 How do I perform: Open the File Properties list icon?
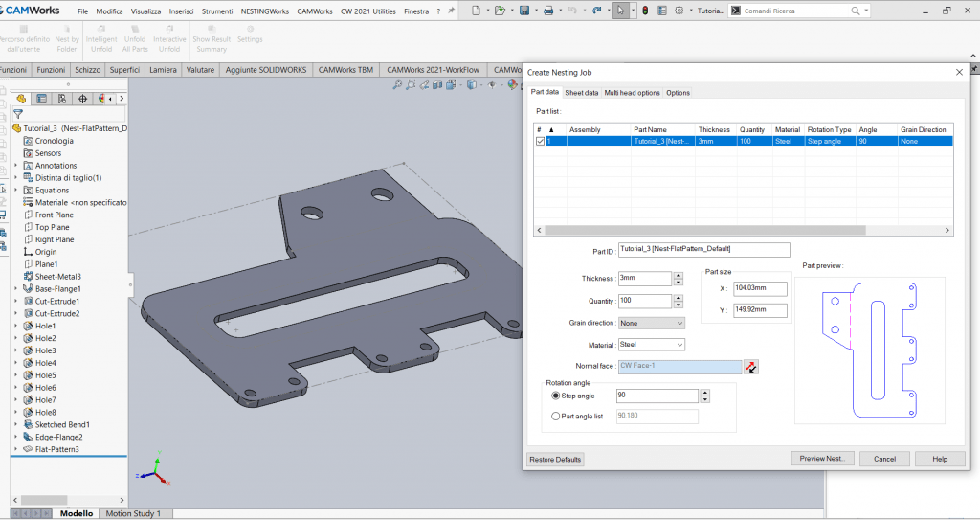[x=662, y=11]
